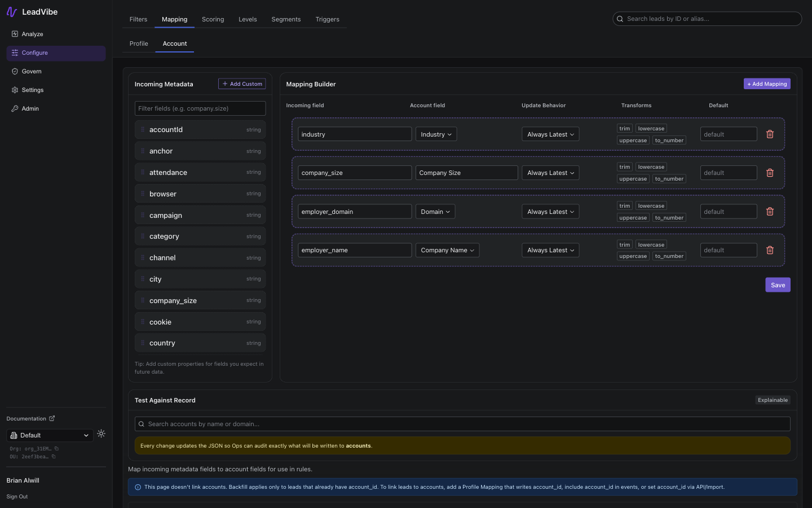
Task: Delete the industry mapping row
Action: click(x=770, y=134)
